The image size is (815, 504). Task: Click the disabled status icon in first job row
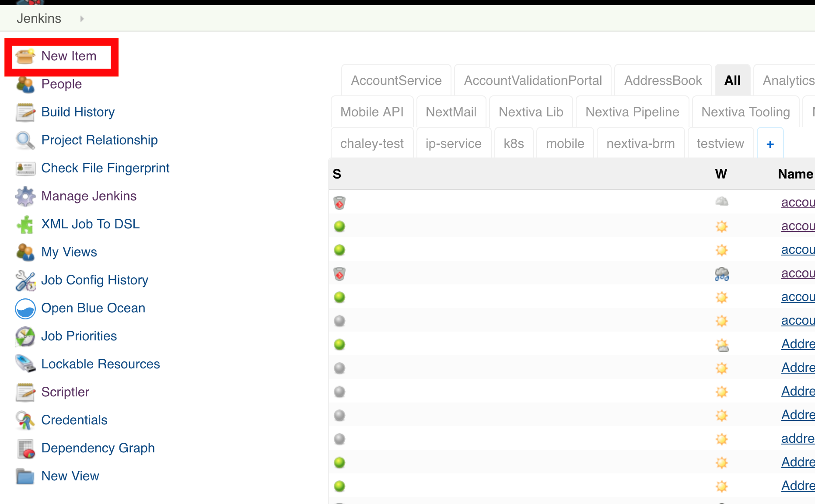click(339, 203)
